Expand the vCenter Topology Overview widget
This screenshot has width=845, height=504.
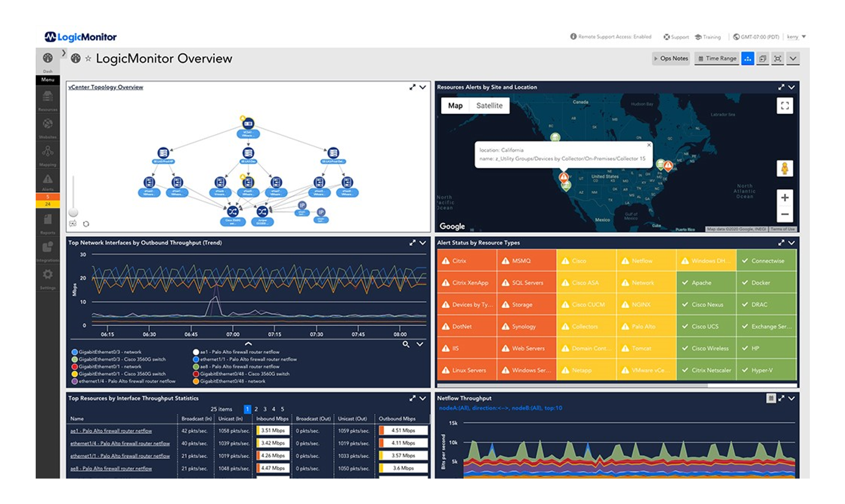pos(412,87)
